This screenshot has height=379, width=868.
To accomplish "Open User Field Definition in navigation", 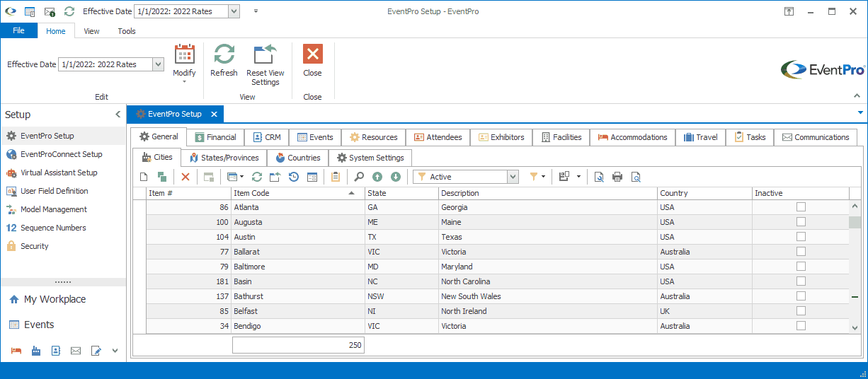I will tap(55, 191).
